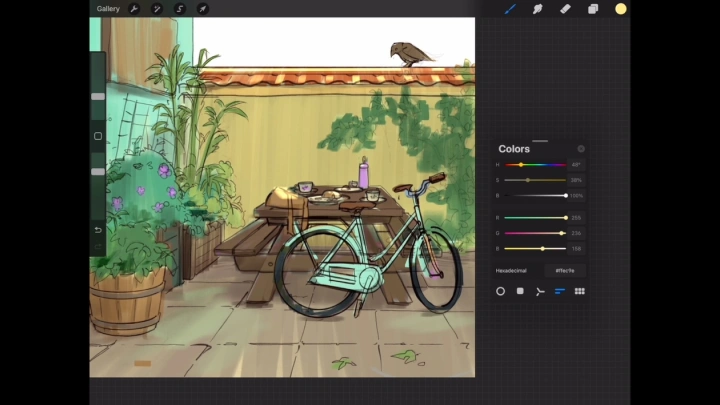Image resolution: width=720 pixels, height=405 pixels.
Task: Switch to the Disc color tab
Action: (x=501, y=291)
